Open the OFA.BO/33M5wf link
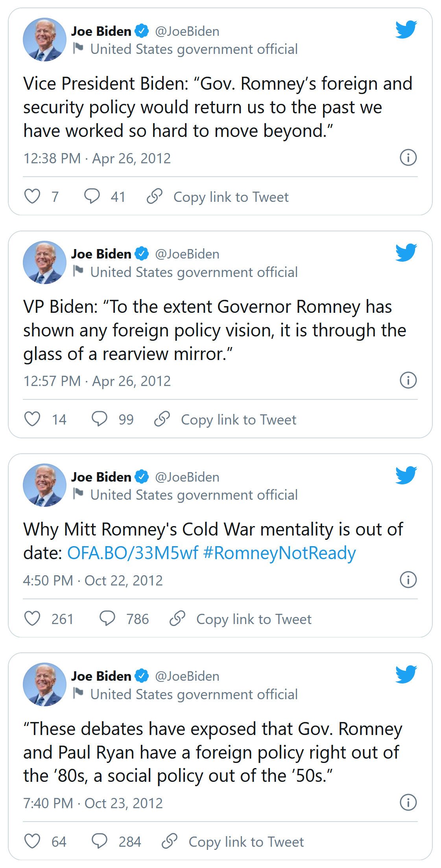The image size is (441, 868). coord(133,553)
